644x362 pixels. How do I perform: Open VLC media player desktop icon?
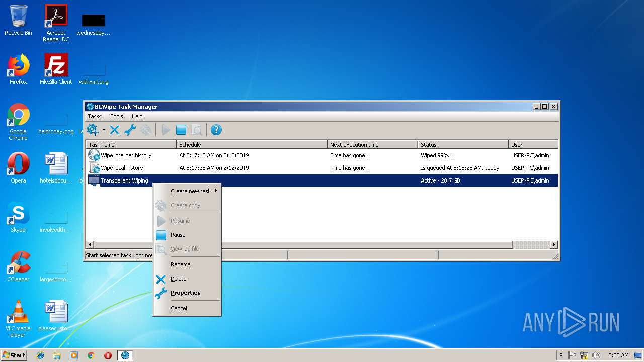tap(18, 319)
